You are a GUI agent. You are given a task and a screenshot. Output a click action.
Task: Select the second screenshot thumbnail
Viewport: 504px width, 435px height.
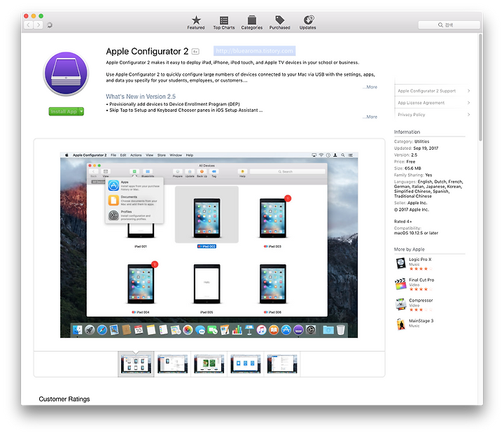[173, 364]
